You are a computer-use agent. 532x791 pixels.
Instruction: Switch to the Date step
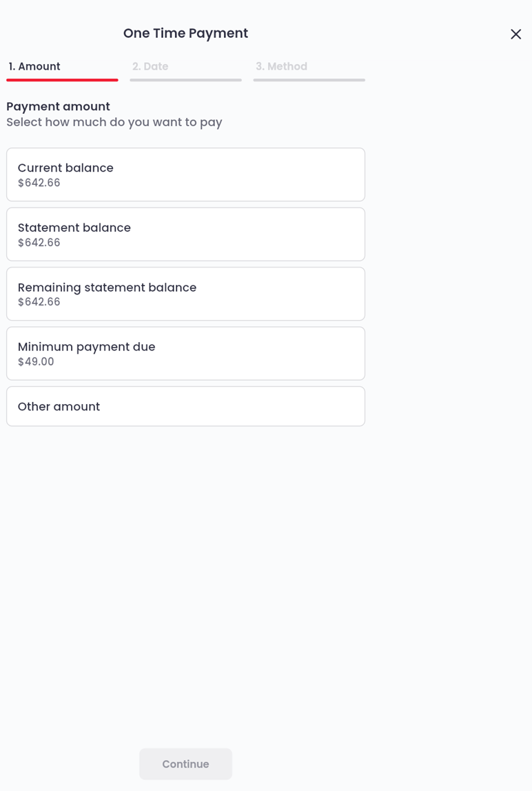click(150, 66)
